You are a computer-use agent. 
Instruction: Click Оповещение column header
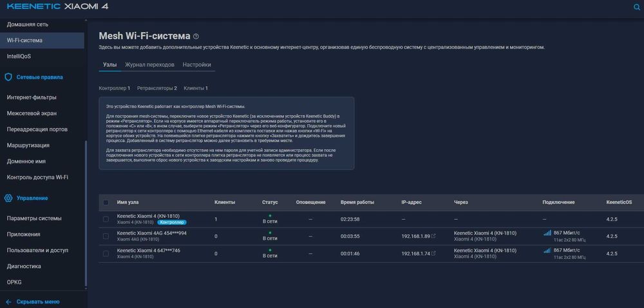310,202
